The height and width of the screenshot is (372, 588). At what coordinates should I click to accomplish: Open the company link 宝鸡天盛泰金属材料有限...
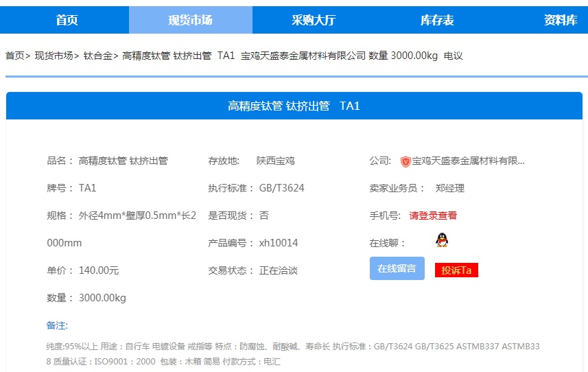click(469, 161)
